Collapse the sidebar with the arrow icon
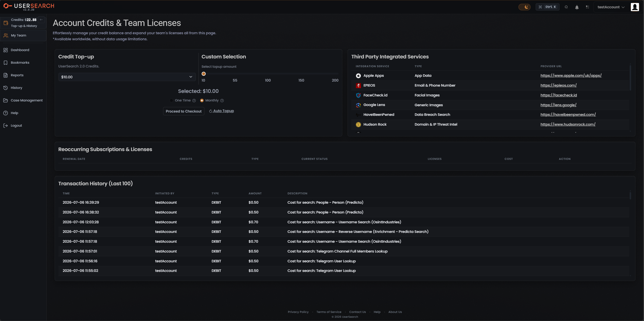Image resolution: width=644 pixels, height=321 pixels. pos(41,20)
